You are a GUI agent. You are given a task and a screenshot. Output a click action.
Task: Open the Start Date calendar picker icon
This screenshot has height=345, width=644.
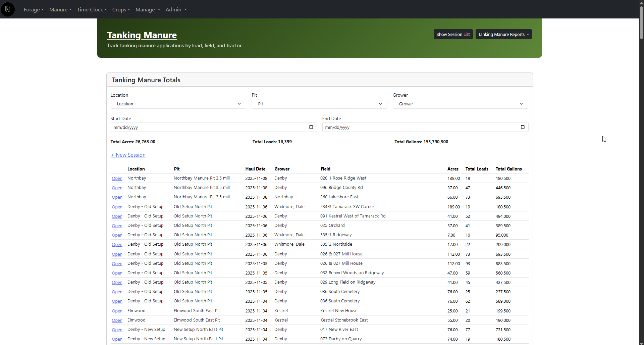point(311,127)
